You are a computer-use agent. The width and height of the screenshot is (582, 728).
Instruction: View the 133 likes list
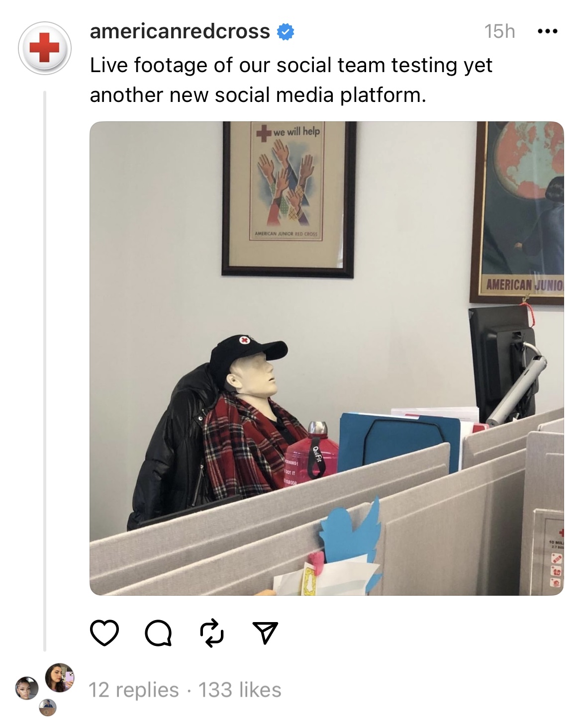[x=240, y=690]
